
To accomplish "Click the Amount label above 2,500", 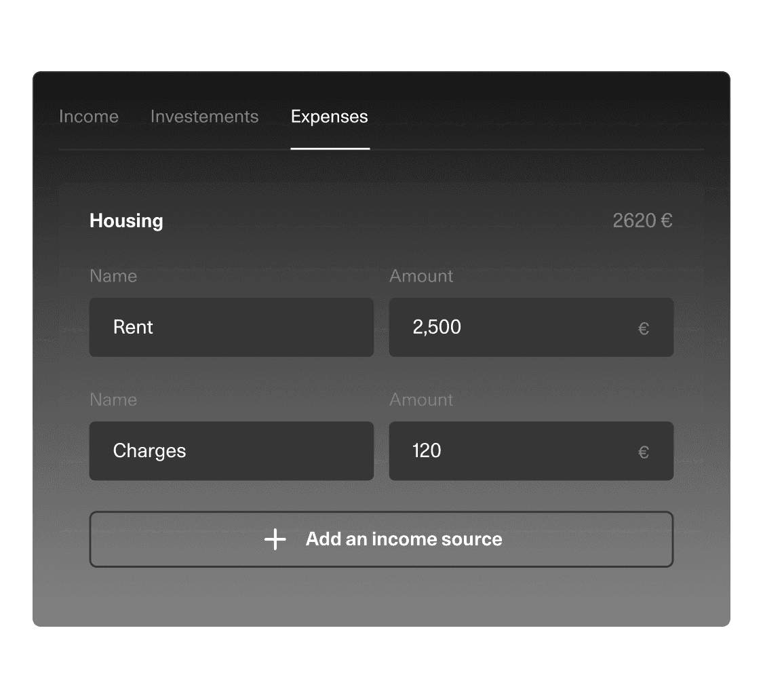I will tap(421, 276).
